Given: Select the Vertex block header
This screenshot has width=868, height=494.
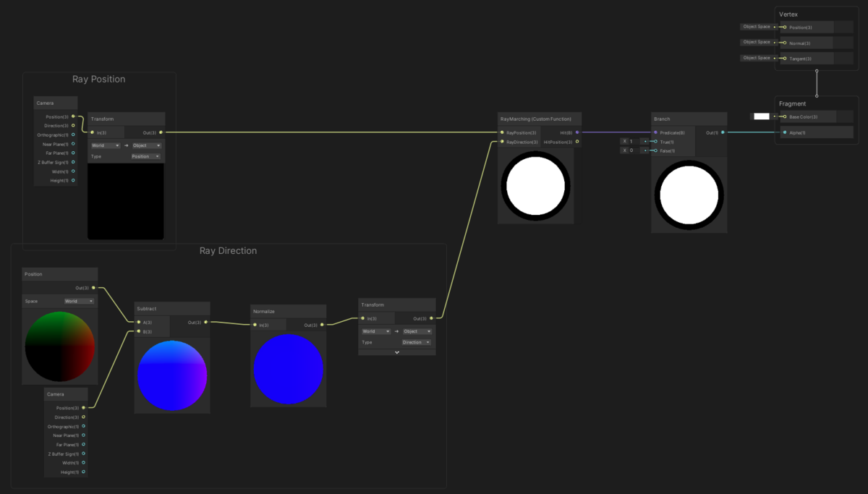Looking at the screenshot, I should 788,14.
